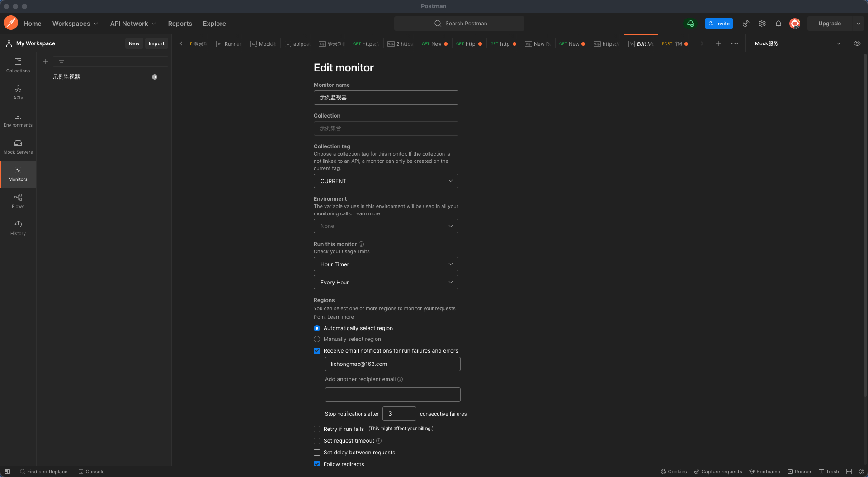Click the cloud sync status icon
This screenshot has height=477, width=868.
690,24
